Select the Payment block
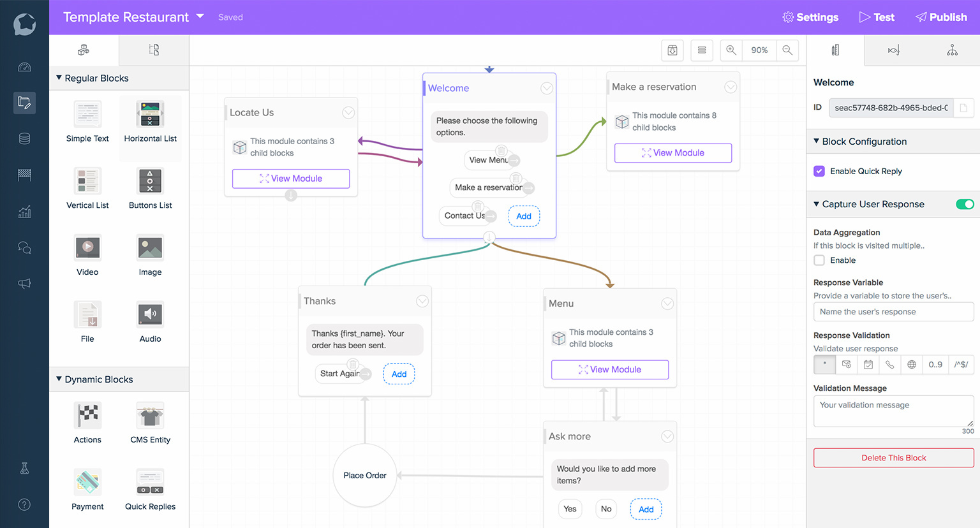Viewport: 980px width, 528px height. click(x=87, y=490)
